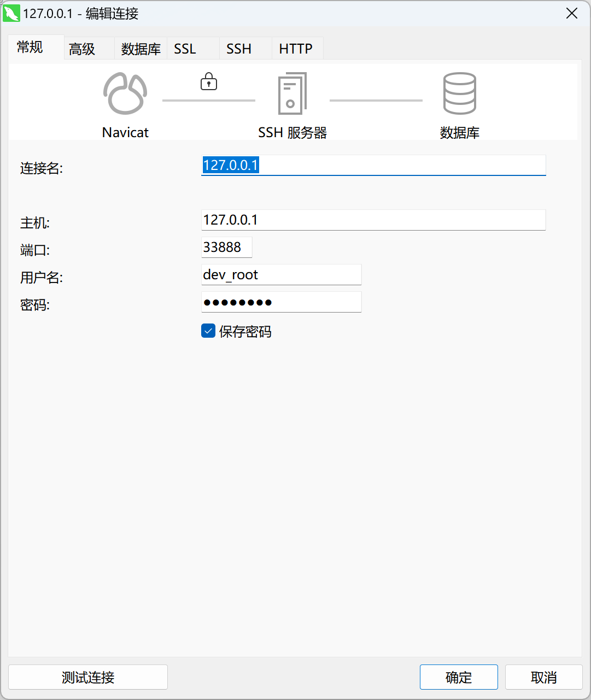Toggle the 保存密码 checkbox
The image size is (591, 700).
(208, 331)
